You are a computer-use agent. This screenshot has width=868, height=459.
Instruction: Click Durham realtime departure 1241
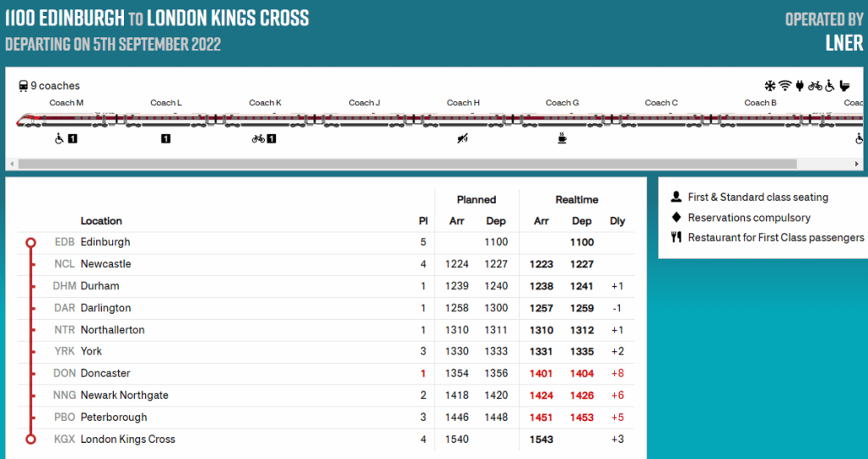582,286
